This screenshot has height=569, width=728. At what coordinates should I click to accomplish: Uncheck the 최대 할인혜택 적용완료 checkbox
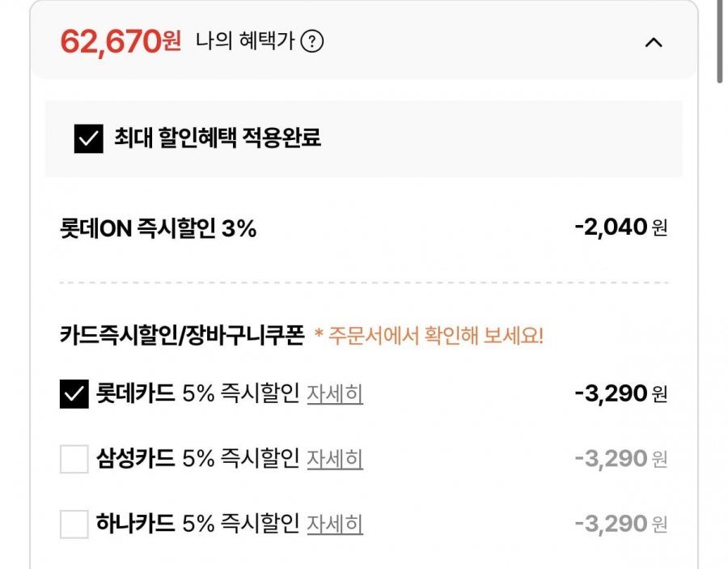coord(87,138)
